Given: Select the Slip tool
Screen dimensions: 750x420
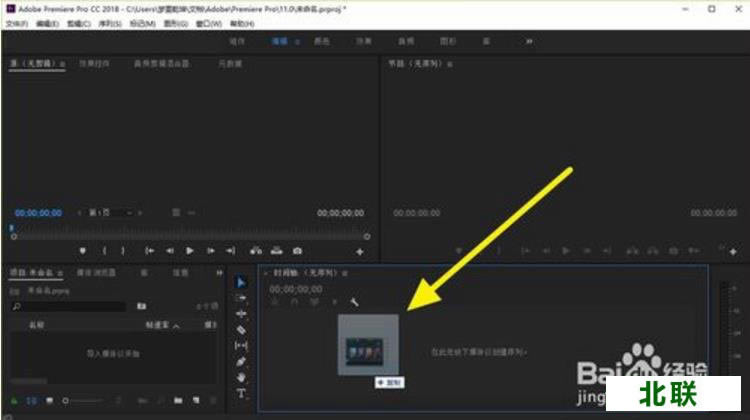Looking at the screenshot, I should (x=241, y=345).
